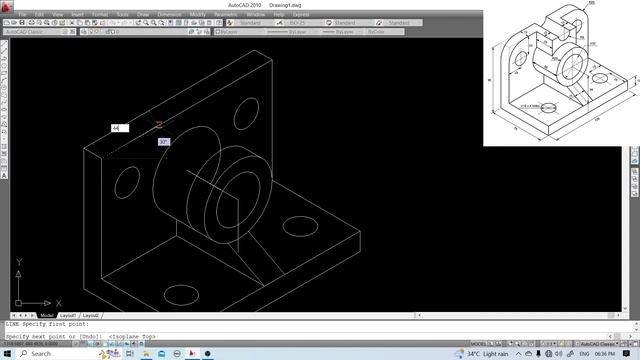The height and width of the screenshot is (360, 640).
Task: Click the Windows Start button
Action: (7, 353)
